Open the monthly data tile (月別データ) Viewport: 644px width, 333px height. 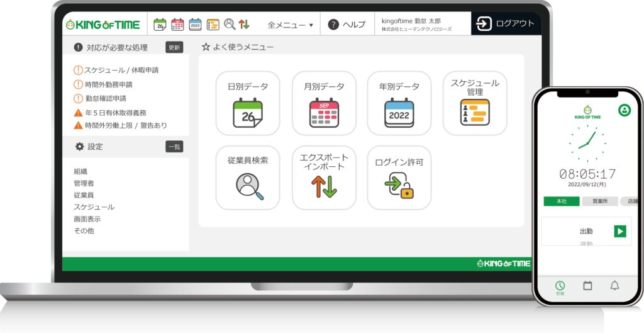point(324,103)
